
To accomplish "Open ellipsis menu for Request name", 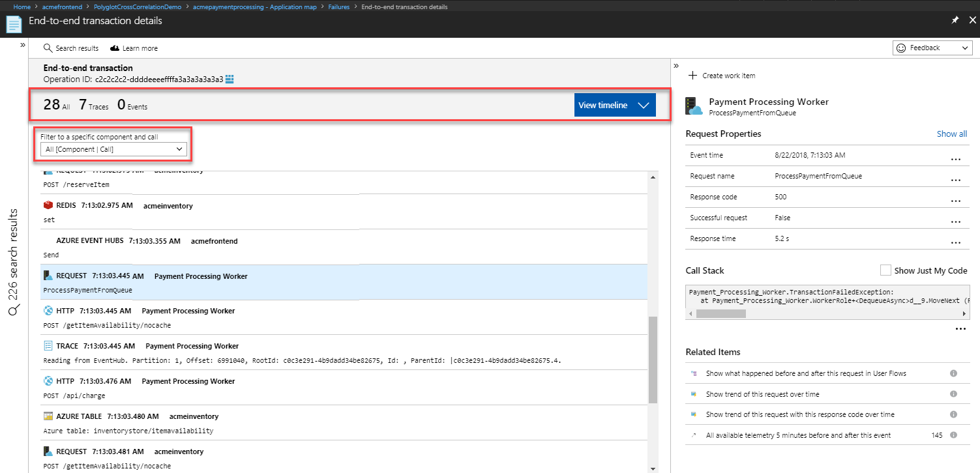I will 956,180.
